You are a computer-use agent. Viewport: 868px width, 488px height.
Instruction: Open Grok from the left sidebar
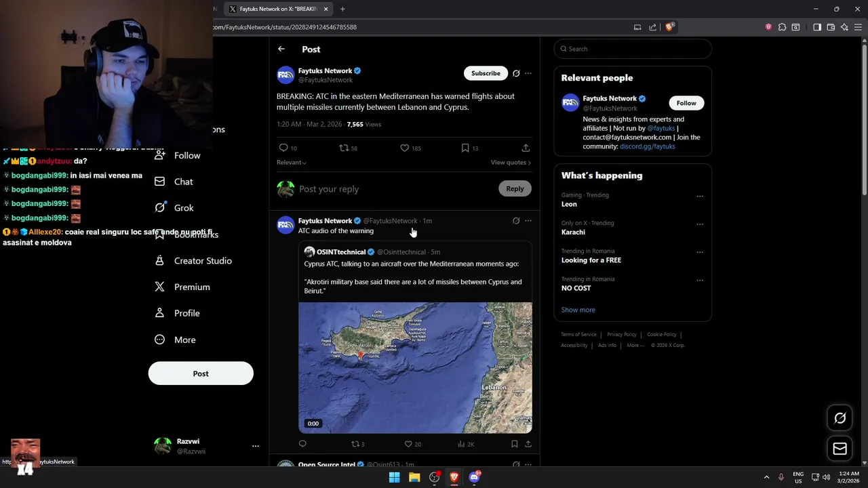click(174, 208)
